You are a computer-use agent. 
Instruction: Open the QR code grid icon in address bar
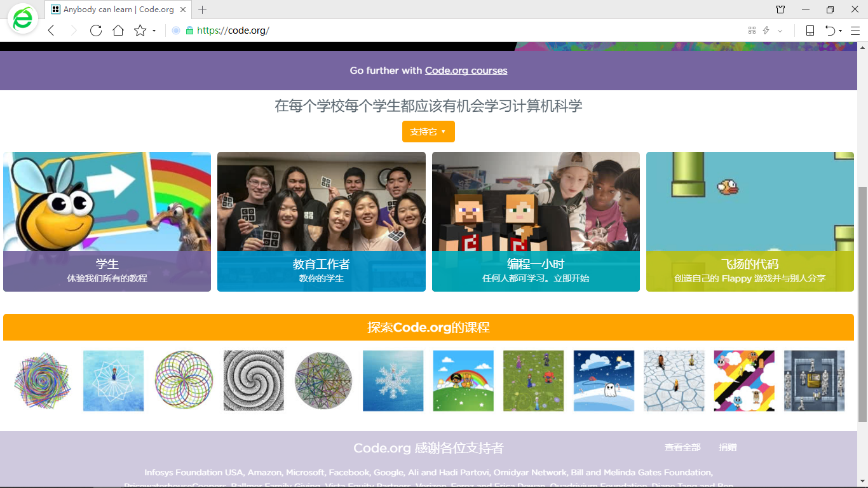pyautogui.click(x=752, y=30)
